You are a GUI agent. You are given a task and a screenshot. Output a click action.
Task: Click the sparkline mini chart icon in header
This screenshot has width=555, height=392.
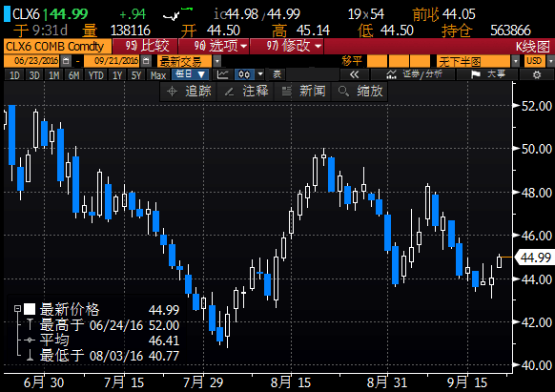point(177,13)
